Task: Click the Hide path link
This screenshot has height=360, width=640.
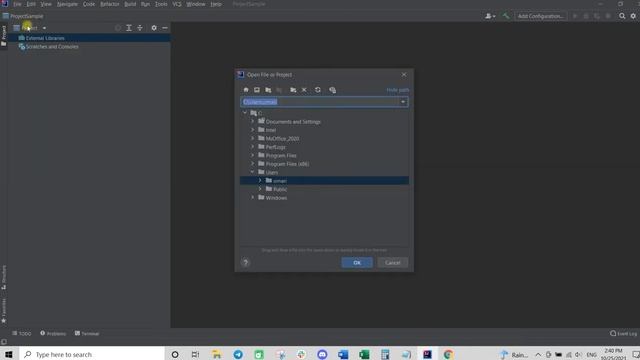Action: point(398,90)
